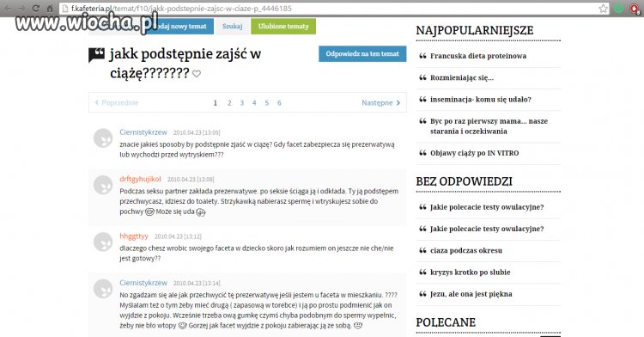This screenshot has width=644, height=337.
Task: Click timestamp 2010.04.23 [13:14]
Action: click(x=197, y=283)
